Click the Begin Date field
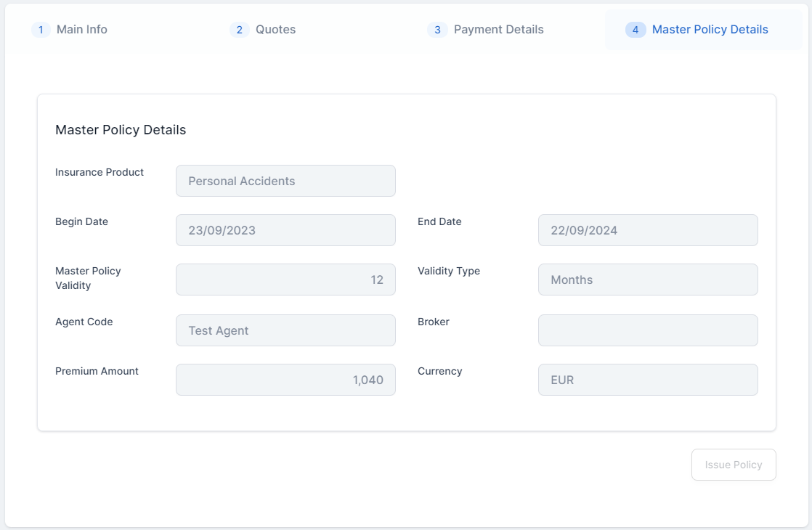812x530 pixels. [x=285, y=230]
